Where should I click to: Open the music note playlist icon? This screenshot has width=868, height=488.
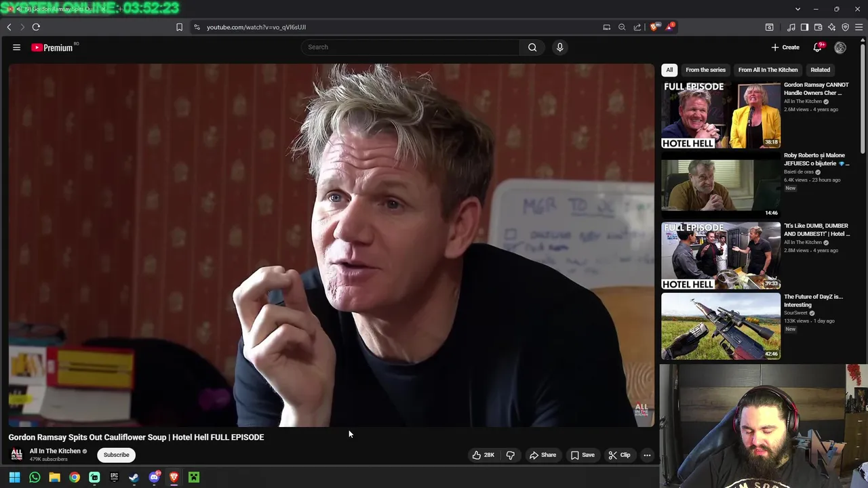(791, 27)
